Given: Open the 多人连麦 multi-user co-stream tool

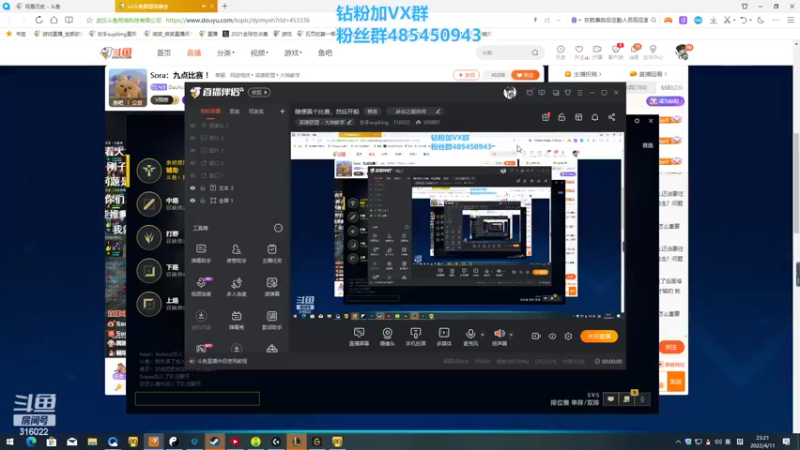Looking at the screenshot, I should click(236, 286).
